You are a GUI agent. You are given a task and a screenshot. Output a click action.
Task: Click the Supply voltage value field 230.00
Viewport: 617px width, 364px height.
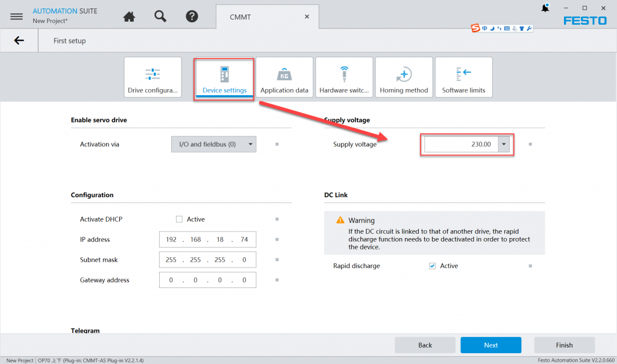pyautogui.click(x=461, y=145)
